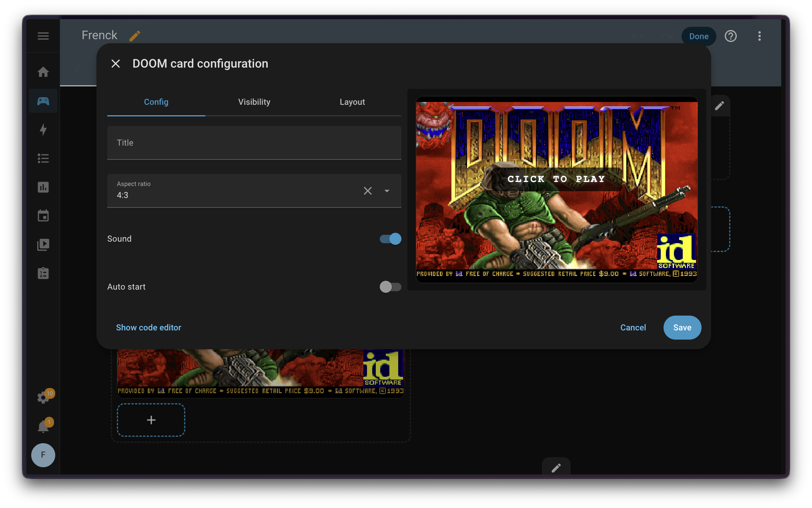Add a card with the plus placeholder
This screenshot has height=508, width=812.
(x=151, y=420)
